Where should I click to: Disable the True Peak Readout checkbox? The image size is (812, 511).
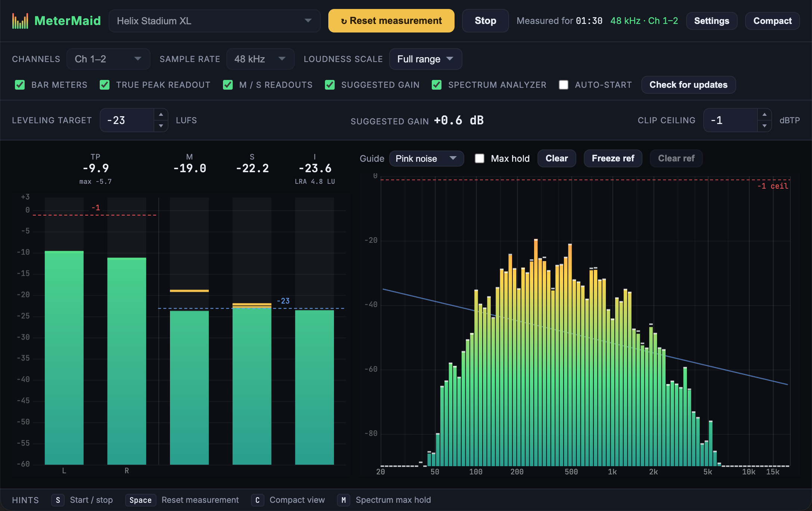(x=105, y=85)
